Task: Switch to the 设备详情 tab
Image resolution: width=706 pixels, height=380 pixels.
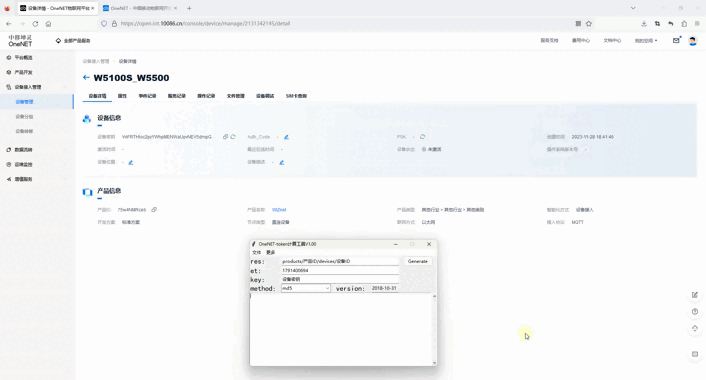Action: pos(97,96)
